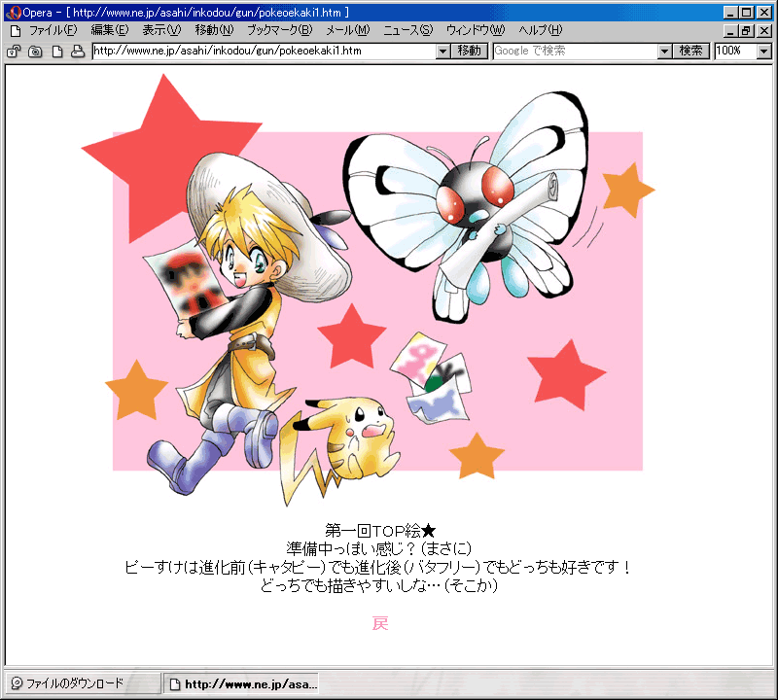Screen dimensions: 778x700
Task: Click the 戻 back link
Action: (x=380, y=623)
